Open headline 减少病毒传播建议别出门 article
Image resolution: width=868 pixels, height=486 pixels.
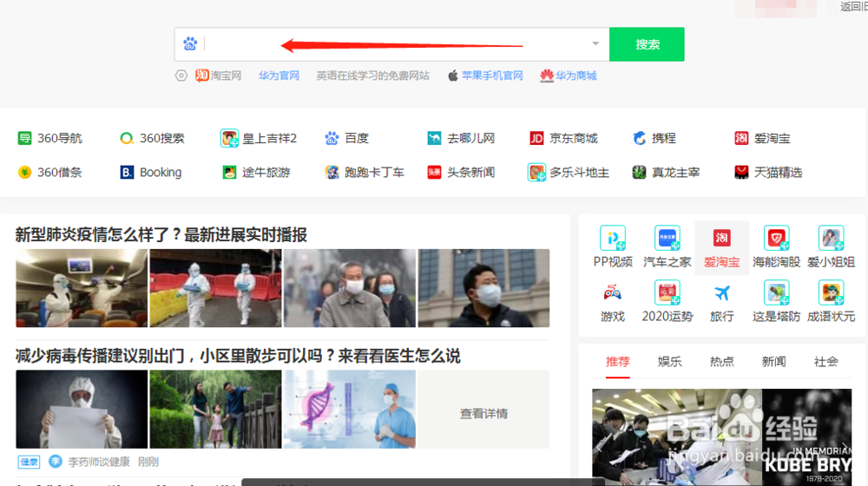tap(238, 356)
